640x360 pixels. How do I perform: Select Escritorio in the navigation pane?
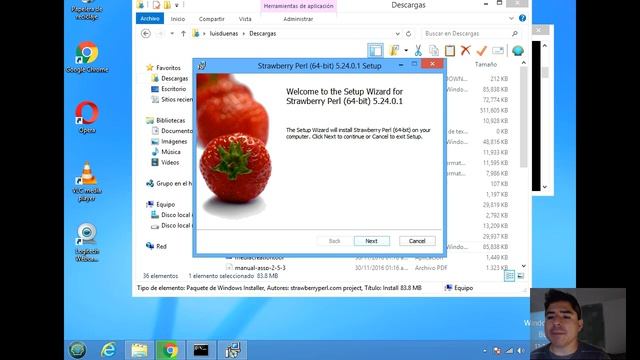[173, 89]
